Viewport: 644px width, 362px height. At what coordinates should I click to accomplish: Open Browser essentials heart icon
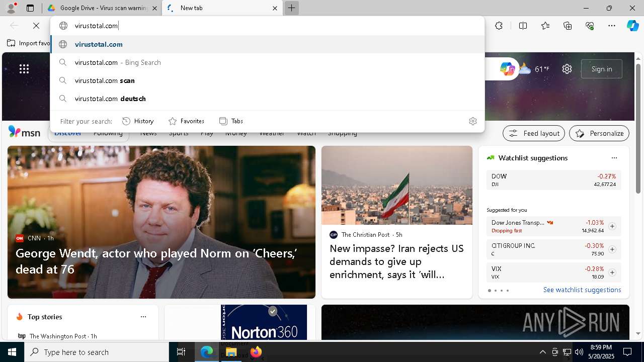tap(590, 26)
